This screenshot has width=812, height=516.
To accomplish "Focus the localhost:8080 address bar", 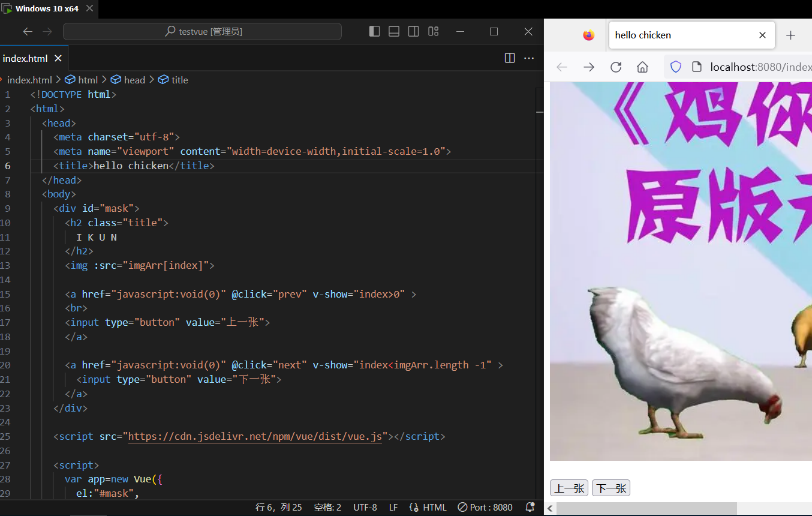I will coord(760,67).
